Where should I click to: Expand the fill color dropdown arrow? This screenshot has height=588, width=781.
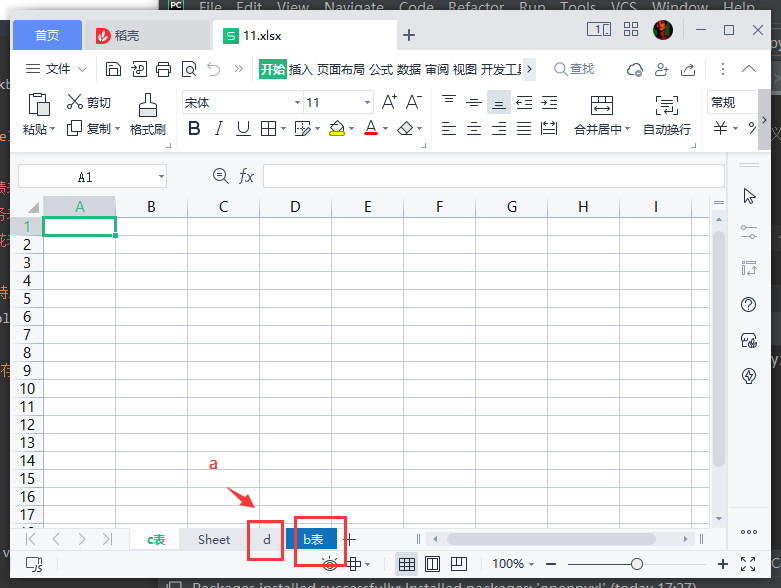pos(352,129)
